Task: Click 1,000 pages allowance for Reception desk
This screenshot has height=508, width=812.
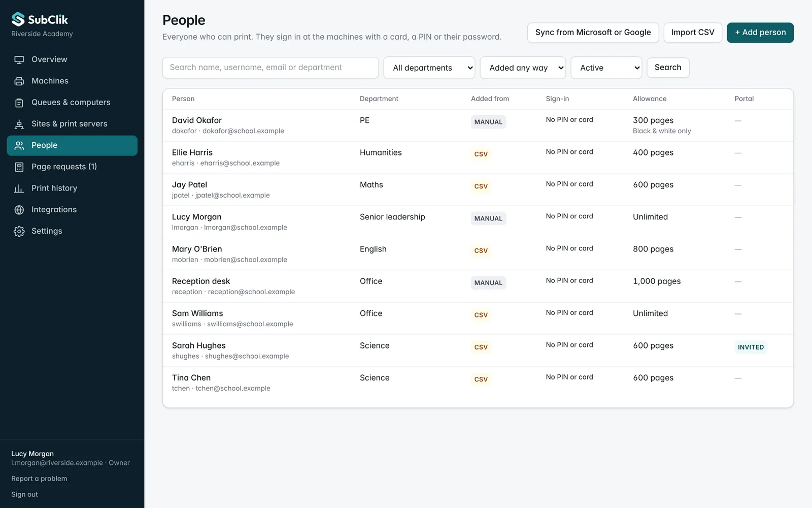Action: (657, 281)
